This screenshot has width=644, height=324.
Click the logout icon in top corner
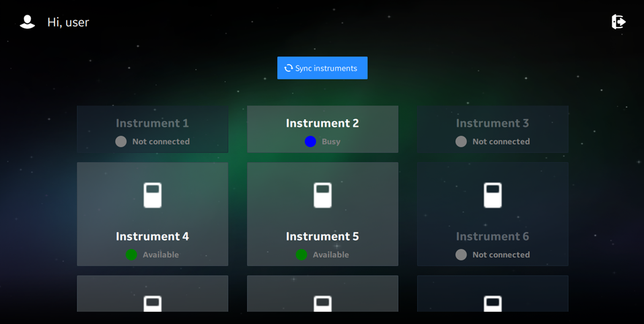pos(618,22)
